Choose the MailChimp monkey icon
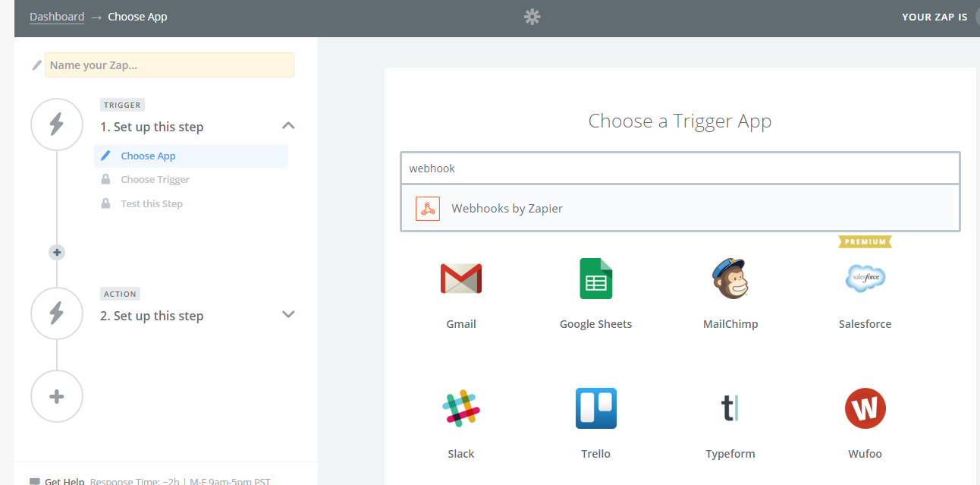Screen dimensions: 980x485 [730, 279]
